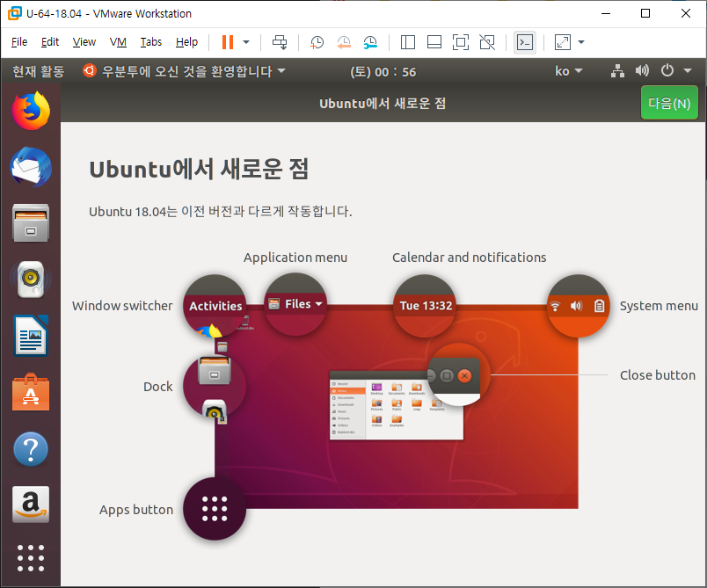This screenshot has width=707, height=588.
Task: Open LibreOffice Writer from the dock
Action: tap(31, 336)
